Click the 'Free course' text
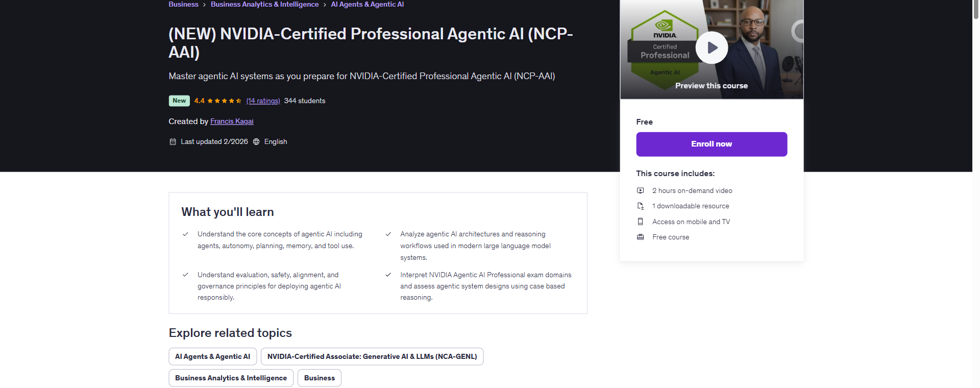The width and height of the screenshot is (980, 388). click(671, 237)
